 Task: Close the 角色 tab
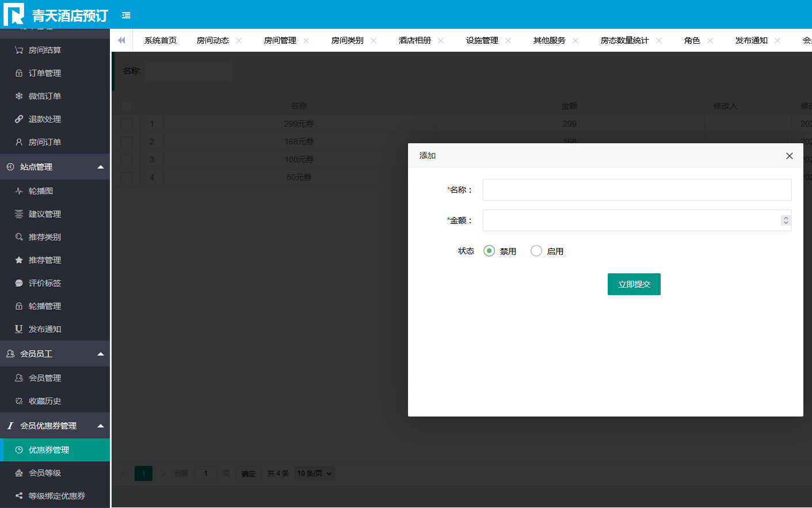coord(710,40)
